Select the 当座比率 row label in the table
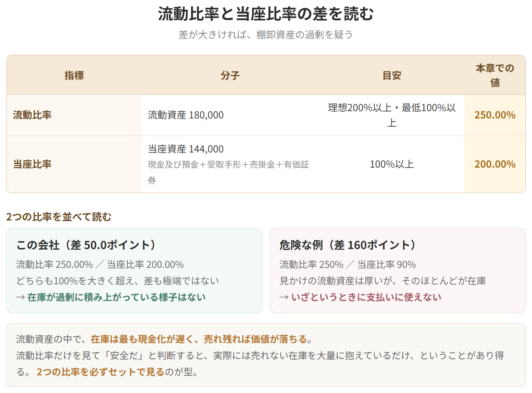Image resolution: width=532 pixels, height=393 pixels. click(x=32, y=164)
